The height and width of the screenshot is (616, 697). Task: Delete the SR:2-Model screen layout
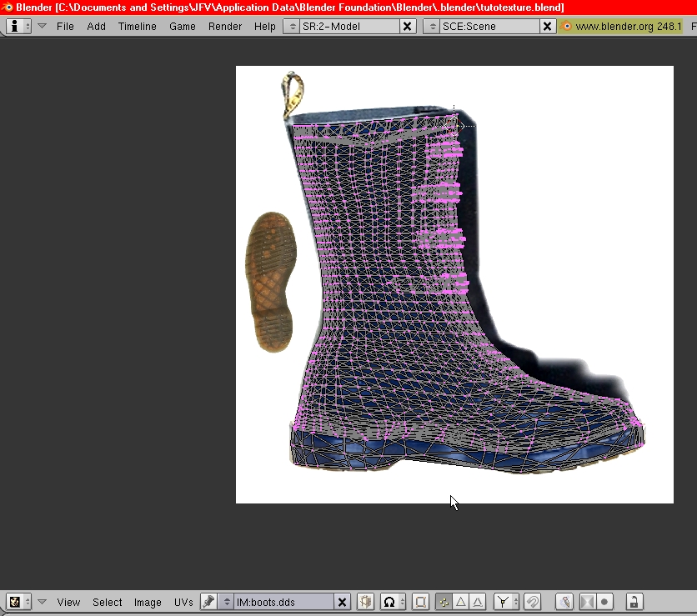407,26
